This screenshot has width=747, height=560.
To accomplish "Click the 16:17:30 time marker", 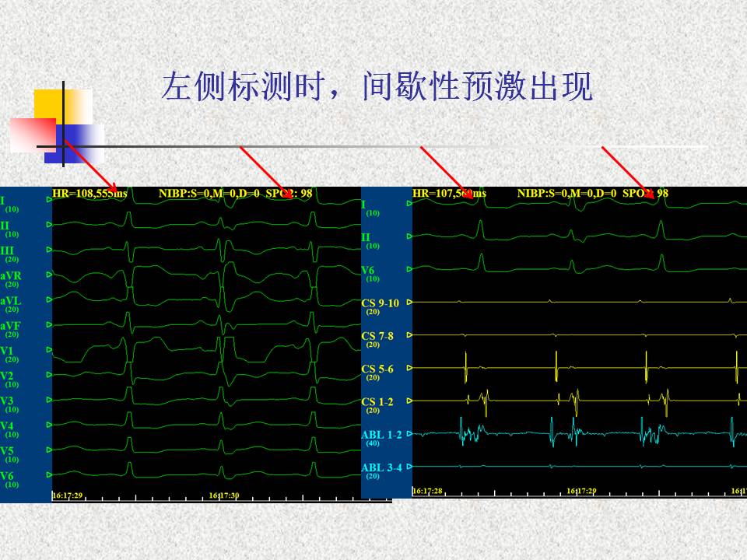I will pos(224,495).
